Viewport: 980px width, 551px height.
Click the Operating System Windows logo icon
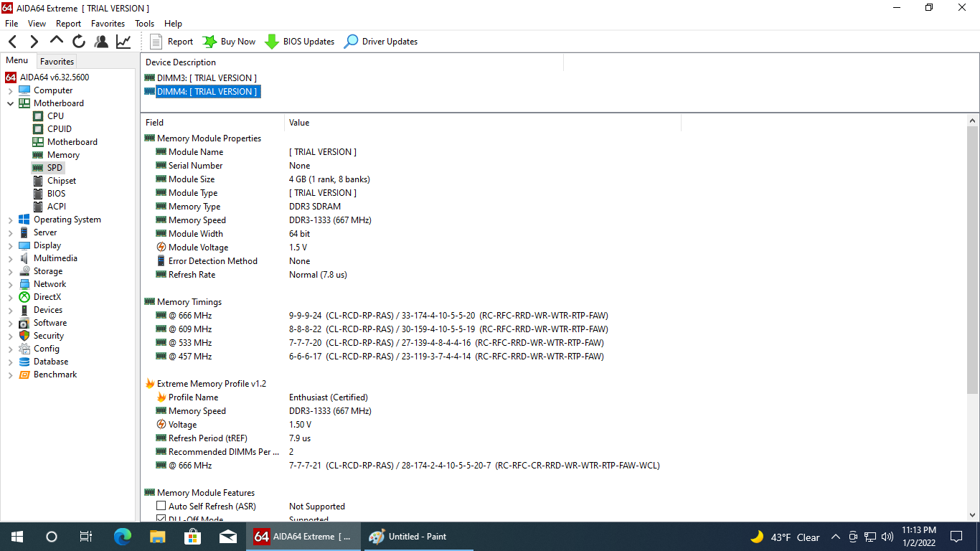pos(24,220)
